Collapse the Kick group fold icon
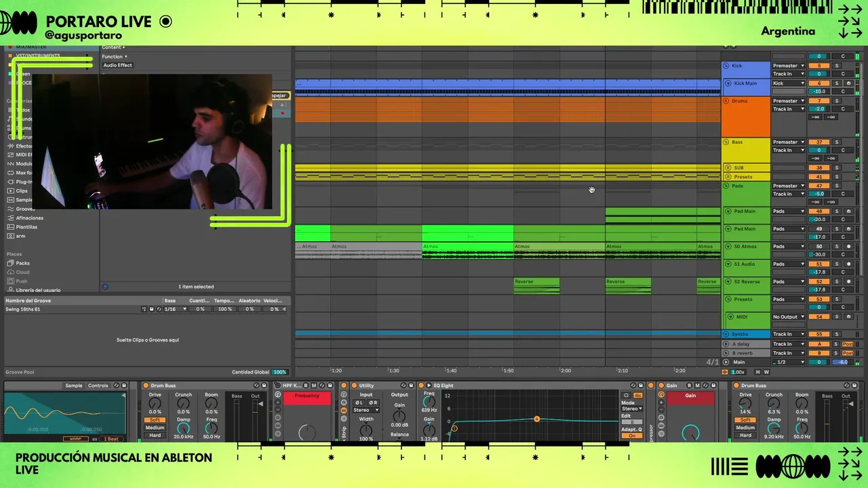Screen dimensions: 868x488 (726, 66)
